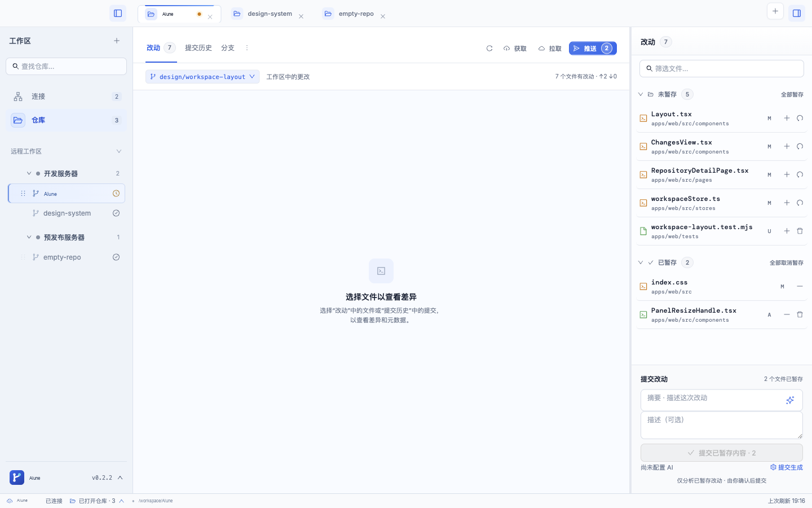Discard changes to RepositoryDetailPage.tsx

click(x=800, y=174)
